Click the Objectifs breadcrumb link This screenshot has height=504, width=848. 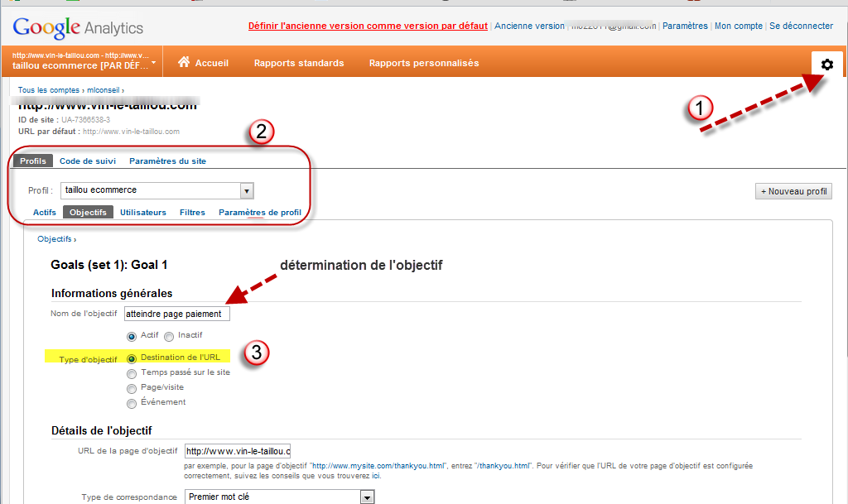coord(55,239)
